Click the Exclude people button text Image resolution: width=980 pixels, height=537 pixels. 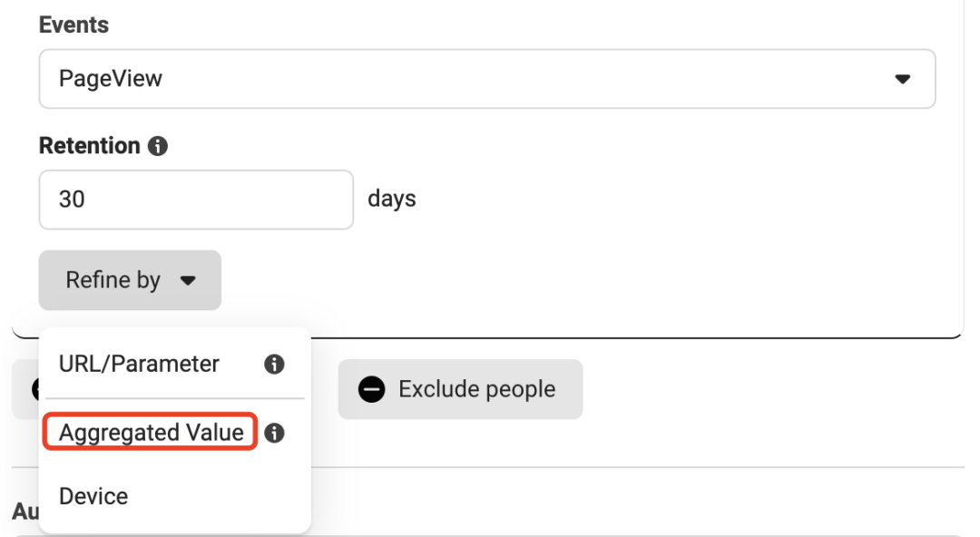click(x=476, y=389)
